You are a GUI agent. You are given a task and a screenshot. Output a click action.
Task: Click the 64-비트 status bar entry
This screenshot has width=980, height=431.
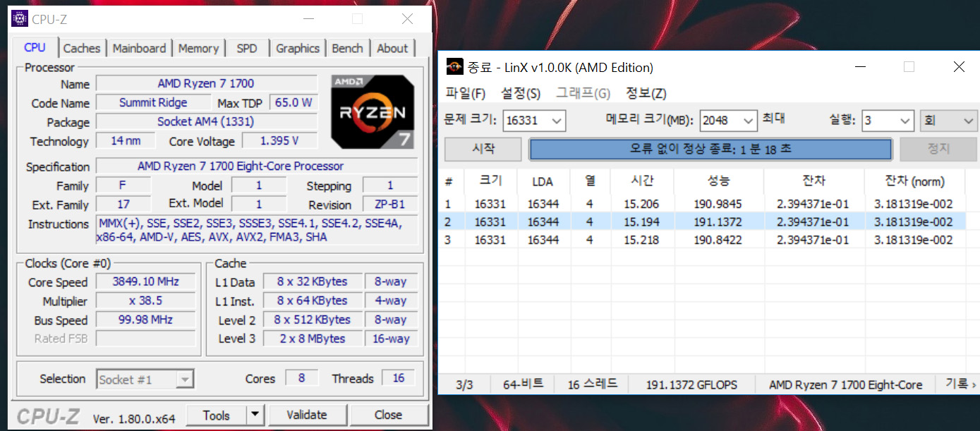point(524,384)
